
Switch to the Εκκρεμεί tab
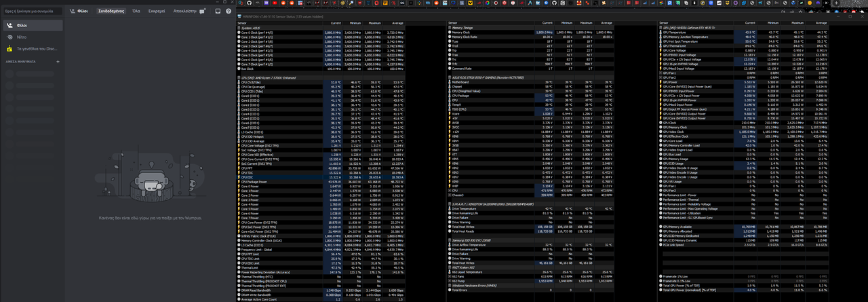(x=157, y=12)
